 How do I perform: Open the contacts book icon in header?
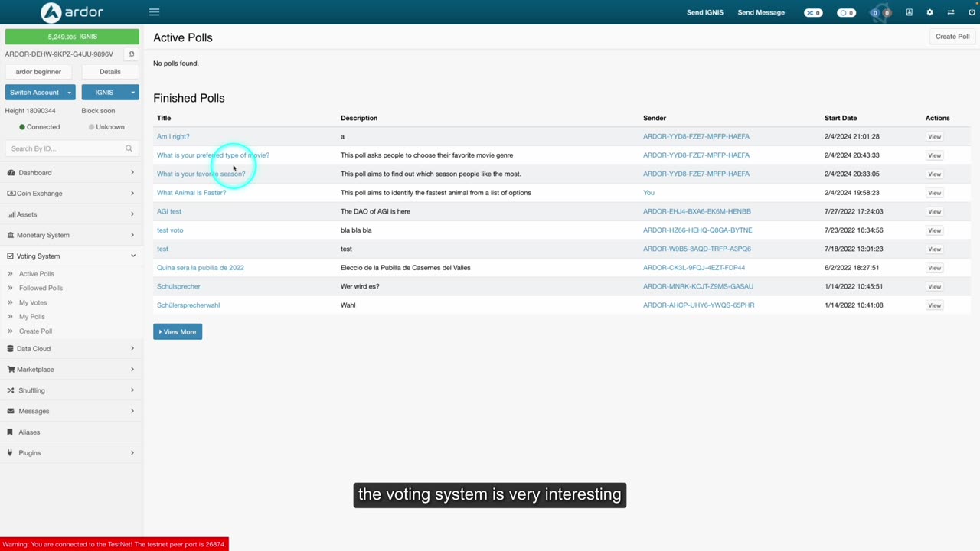[x=910, y=12]
